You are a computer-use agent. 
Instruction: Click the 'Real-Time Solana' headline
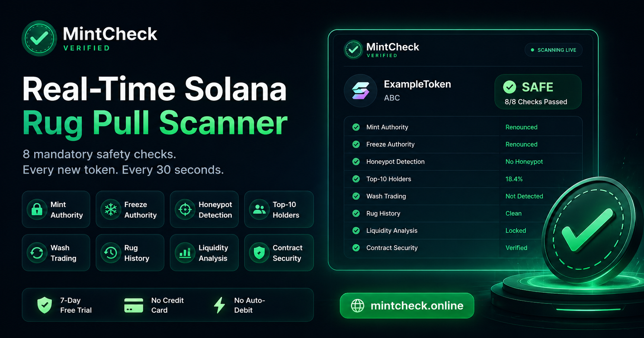click(x=154, y=89)
